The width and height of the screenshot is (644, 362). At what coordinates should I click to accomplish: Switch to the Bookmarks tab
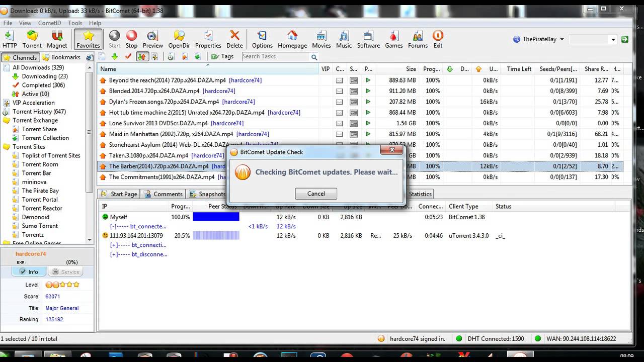pos(61,57)
